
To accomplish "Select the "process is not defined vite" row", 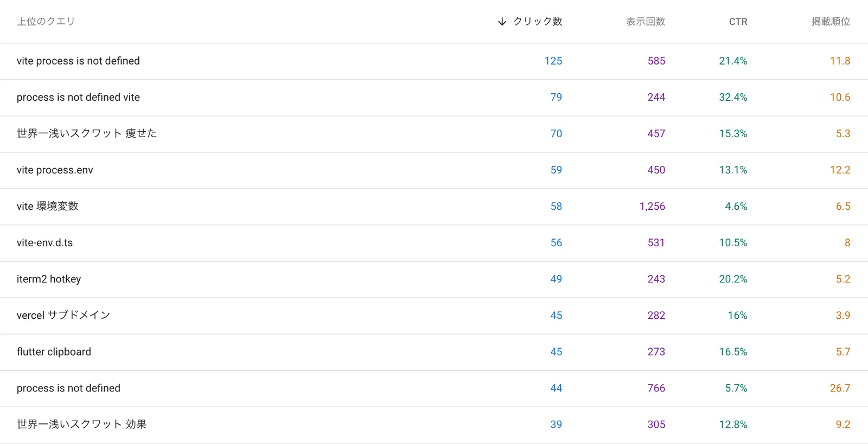I will 78,98.
